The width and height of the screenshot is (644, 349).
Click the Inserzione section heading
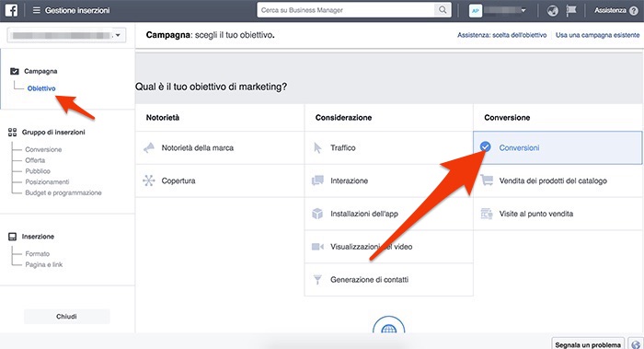(x=38, y=237)
